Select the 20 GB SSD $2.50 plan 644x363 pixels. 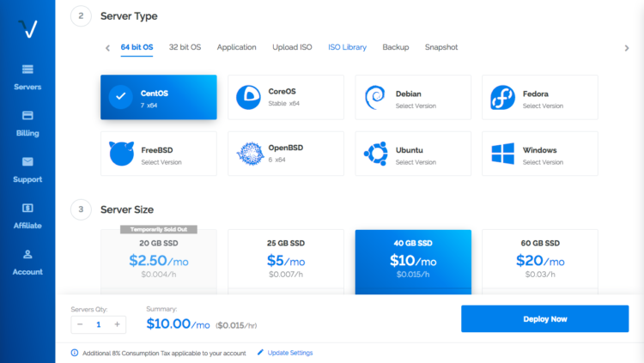pyautogui.click(x=159, y=262)
